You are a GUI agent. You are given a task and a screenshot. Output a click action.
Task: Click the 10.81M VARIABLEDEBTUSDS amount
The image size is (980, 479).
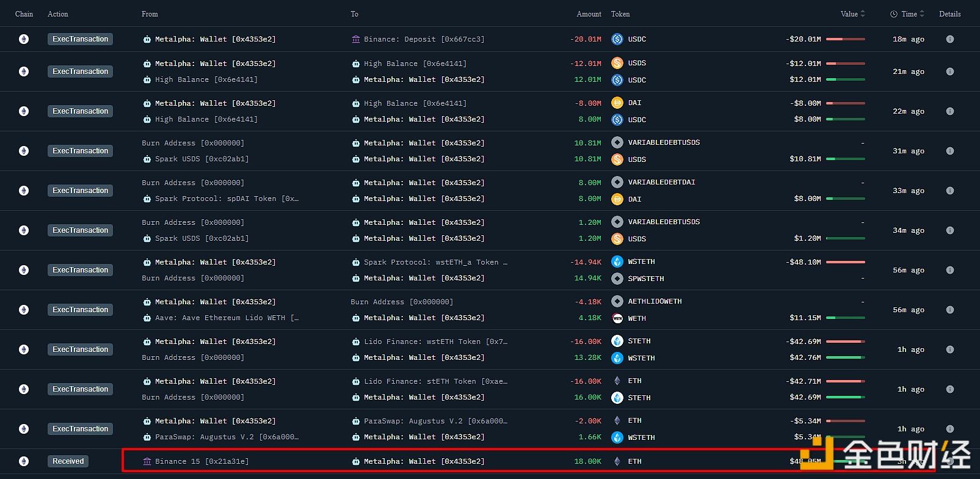tap(587, 143)
